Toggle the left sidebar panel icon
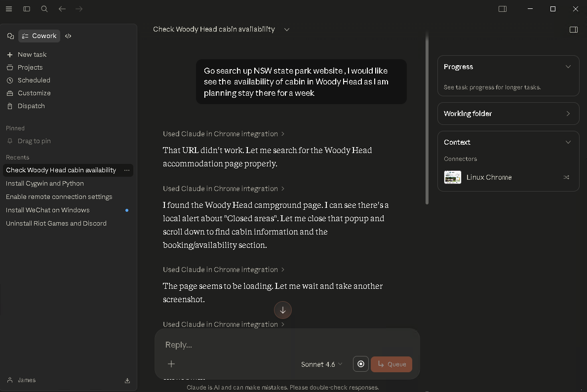The height and width of the screenshot is (392, 587). click(27, 9)
